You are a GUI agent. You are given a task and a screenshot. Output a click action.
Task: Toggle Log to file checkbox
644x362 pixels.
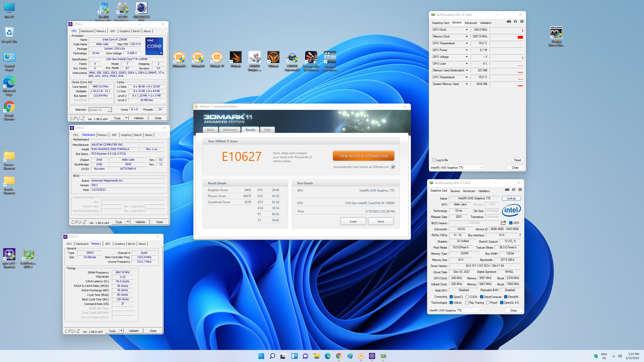434,160
